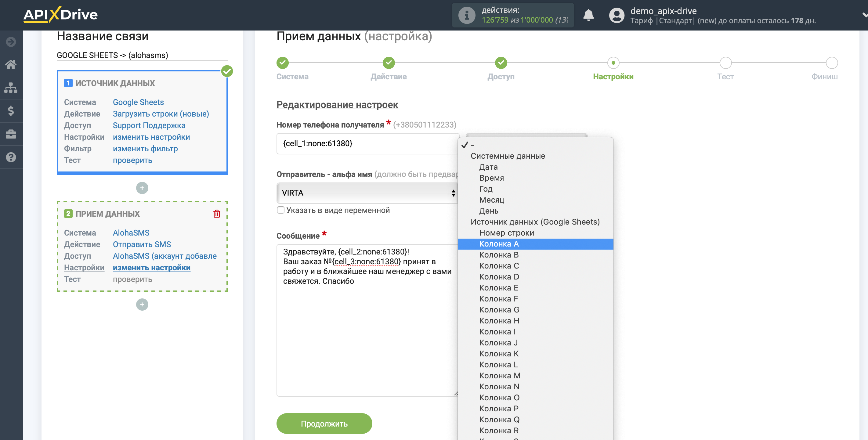The height and width of the screenshot is (440, 868).
Task: Choose Номер строки option
Action: click(535, 233)
